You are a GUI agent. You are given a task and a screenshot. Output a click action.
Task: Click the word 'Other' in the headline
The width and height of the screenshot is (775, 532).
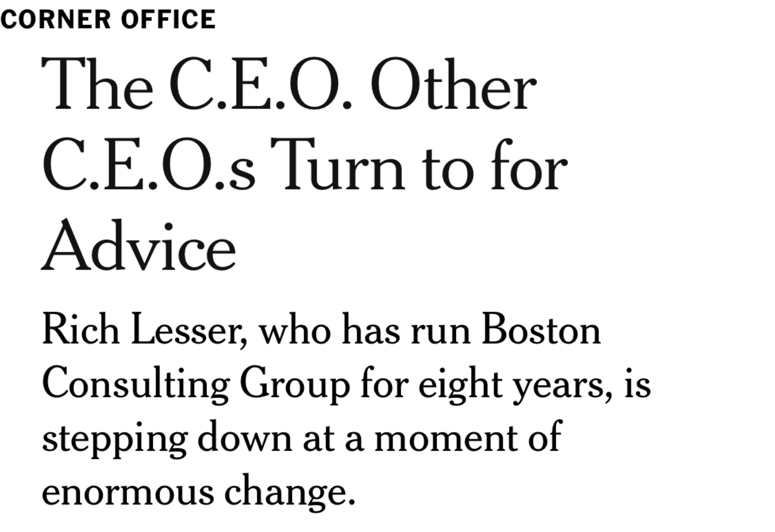click(x=453, y=84)
